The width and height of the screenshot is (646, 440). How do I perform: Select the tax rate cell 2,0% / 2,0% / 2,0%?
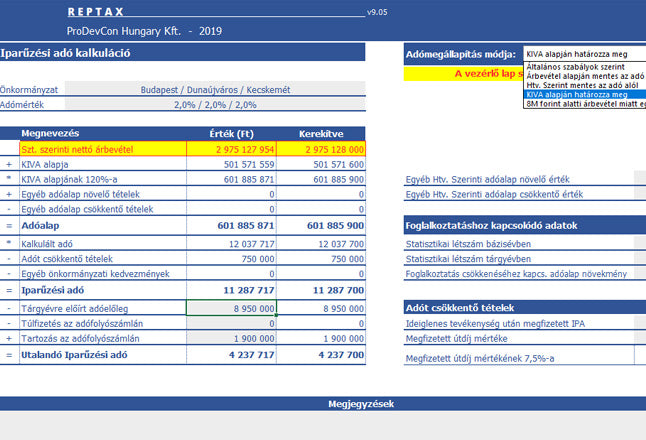(215, 104)
